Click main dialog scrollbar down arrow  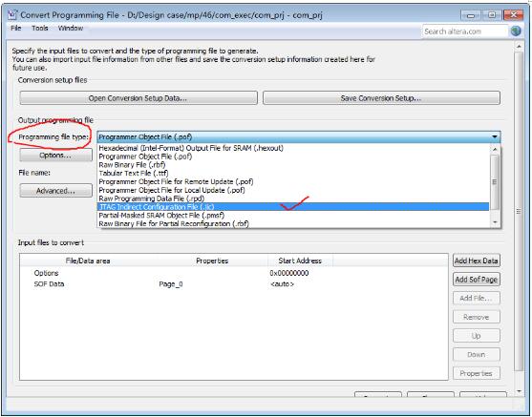tap(519, 391)
